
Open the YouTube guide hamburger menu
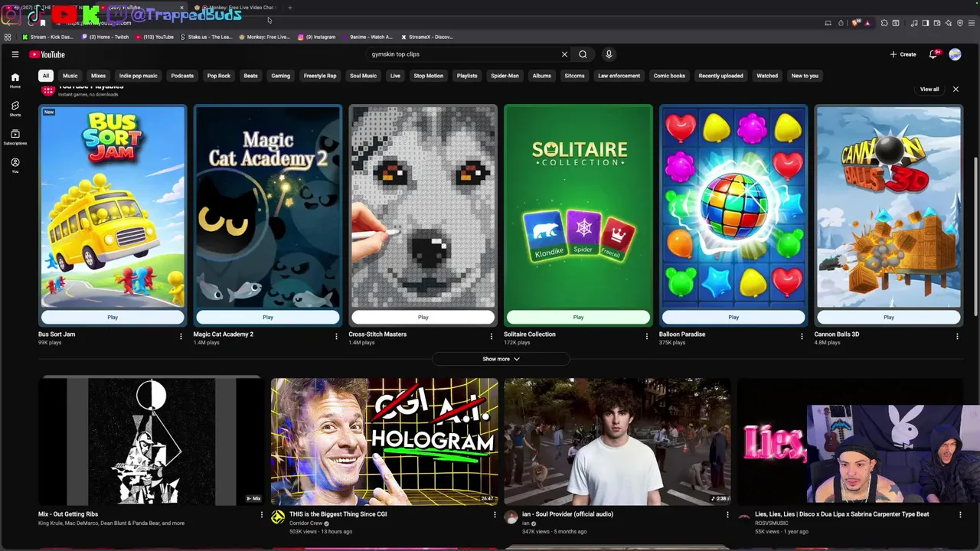(x=15, y=54)
